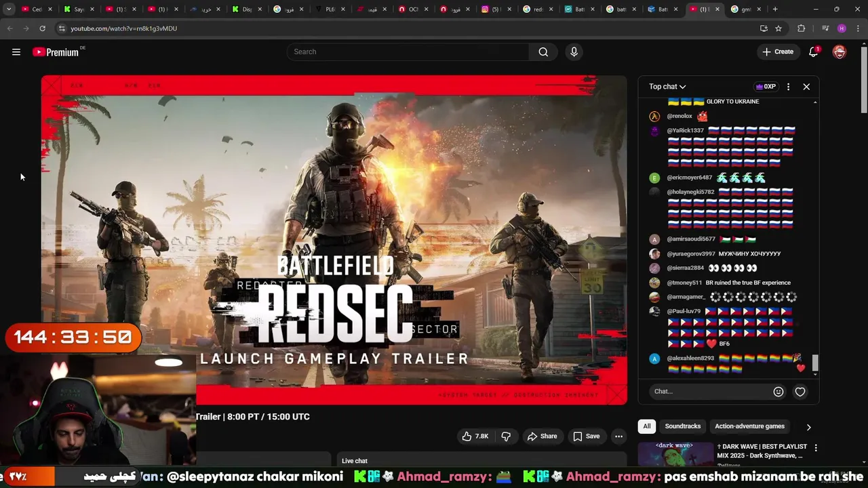This screenshot has width=868, height=488.
Task: Activate voice search microphone
Action: pyautogui.click(x=574, y=52)
